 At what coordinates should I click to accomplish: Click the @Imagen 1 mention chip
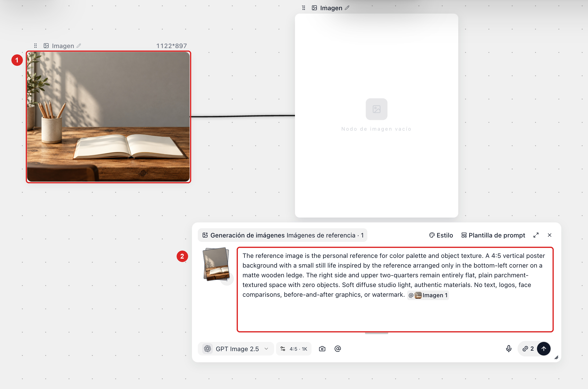click(428, 295)
